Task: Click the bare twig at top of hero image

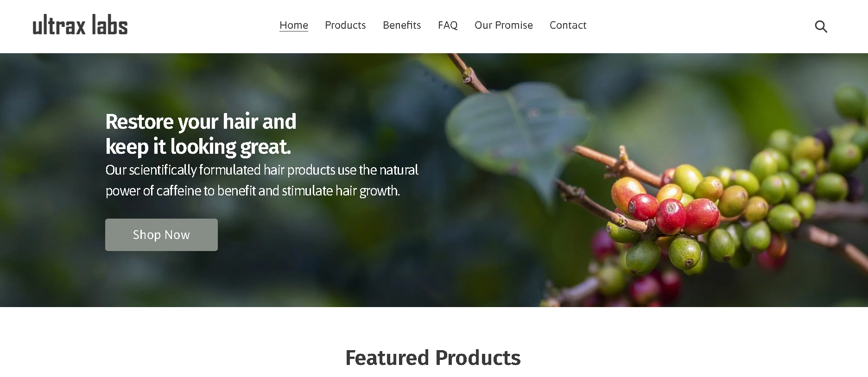Action: (468, 73)
